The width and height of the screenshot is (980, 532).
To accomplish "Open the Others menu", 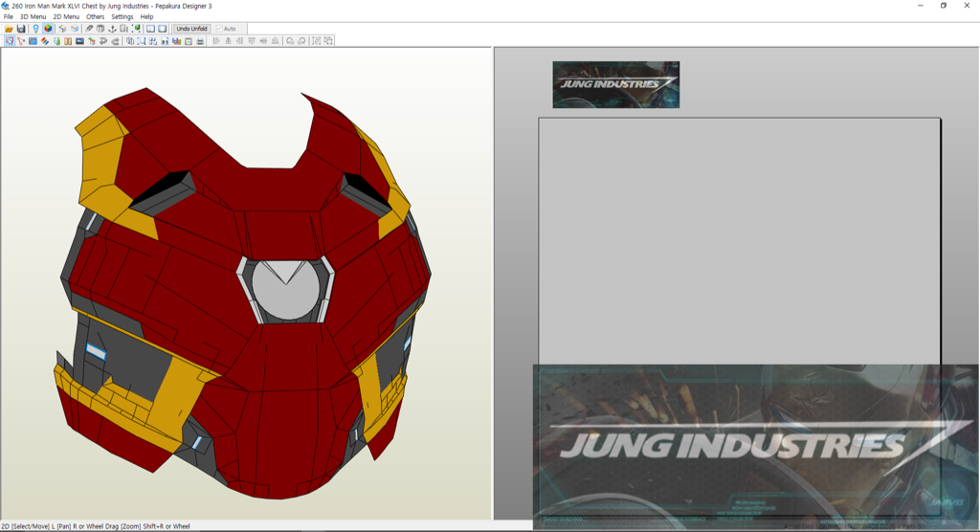I will tap(95, 17).
